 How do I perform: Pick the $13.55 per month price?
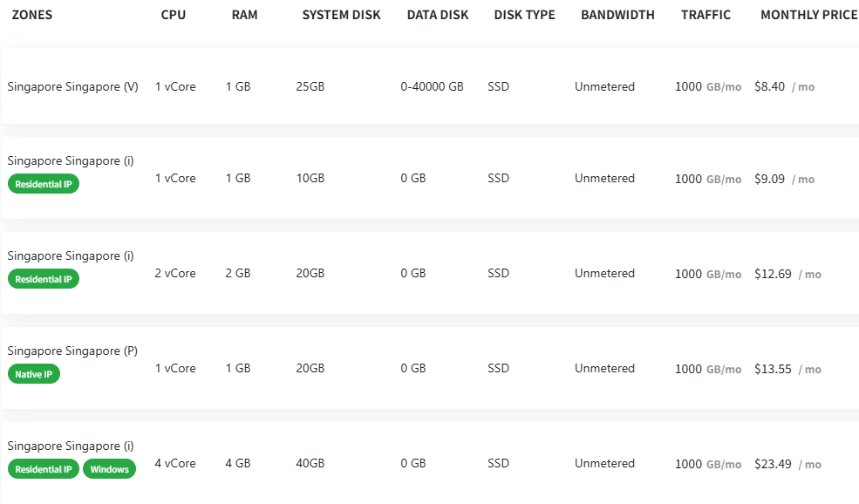773,369
